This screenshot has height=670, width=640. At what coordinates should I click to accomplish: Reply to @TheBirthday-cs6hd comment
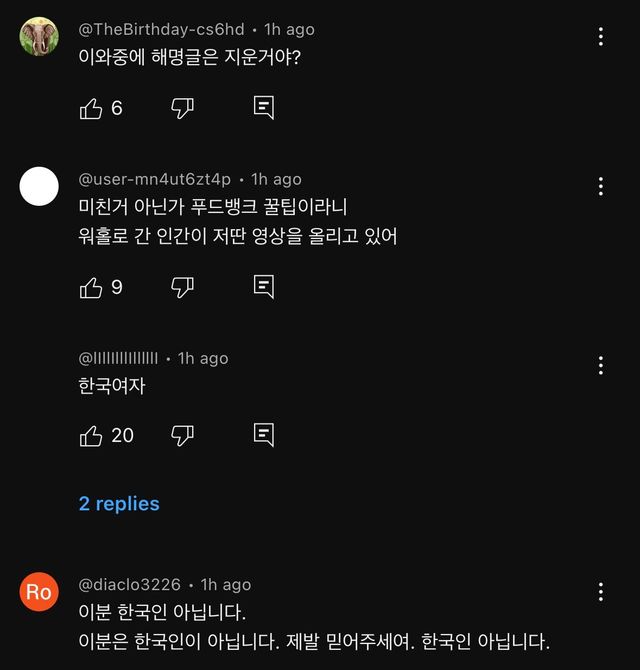[x=264, y=108]
